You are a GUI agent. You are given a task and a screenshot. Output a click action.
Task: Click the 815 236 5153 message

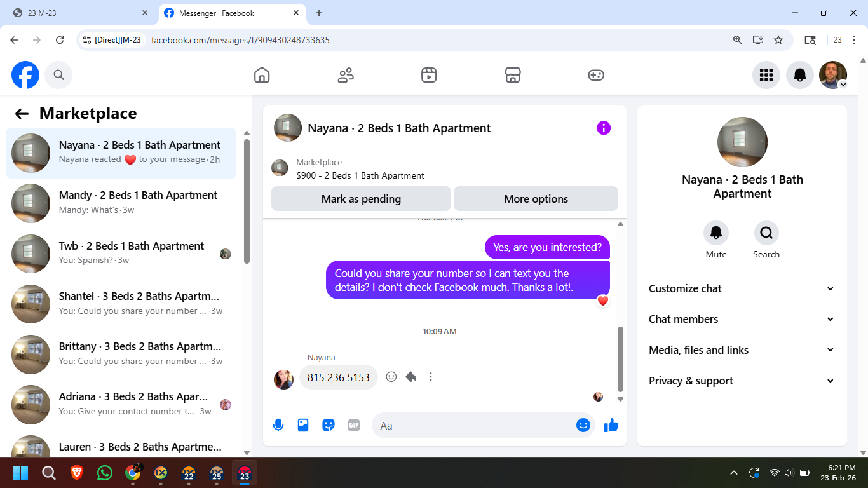click(339, 377)
